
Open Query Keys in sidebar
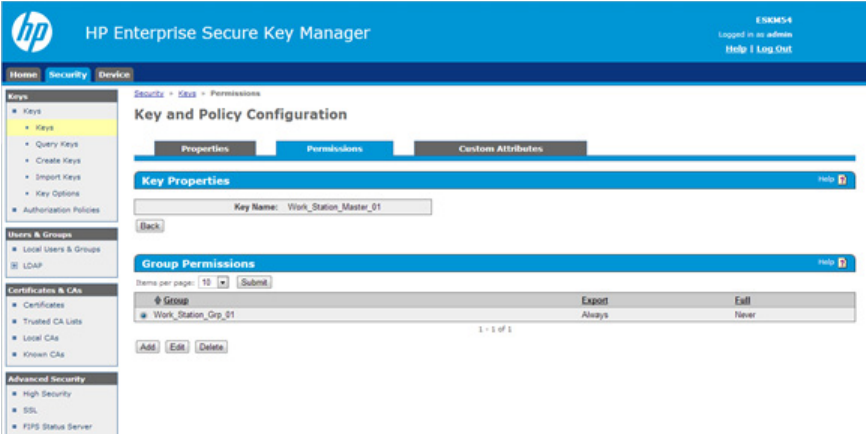(57, 144)
